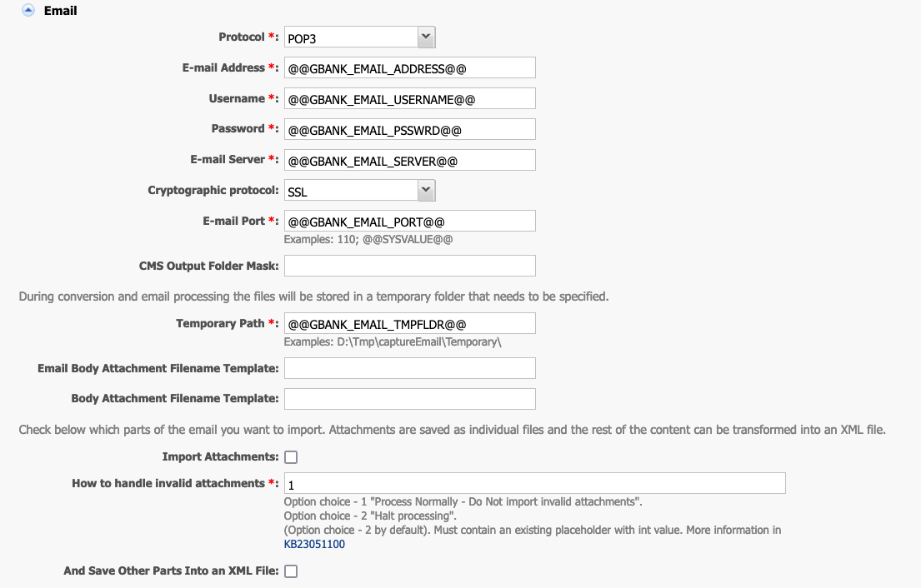This screenshot has height=588, width=921.
Task: Click the Username input field
Action: (410, 98)
